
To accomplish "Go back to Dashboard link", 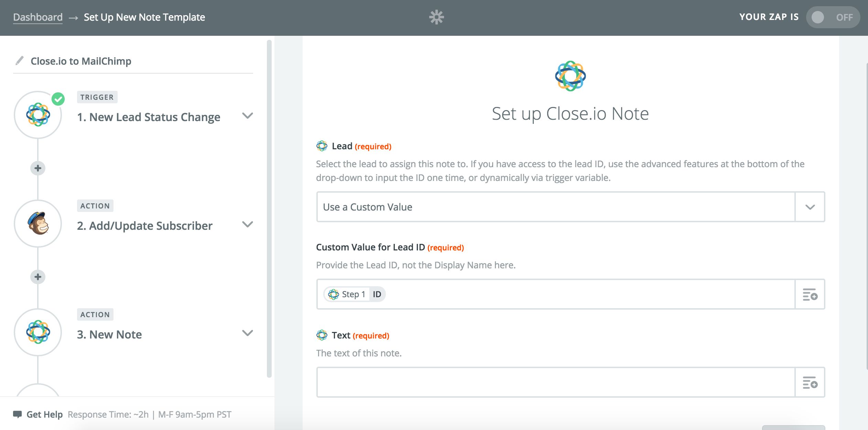I will point(38,17).
